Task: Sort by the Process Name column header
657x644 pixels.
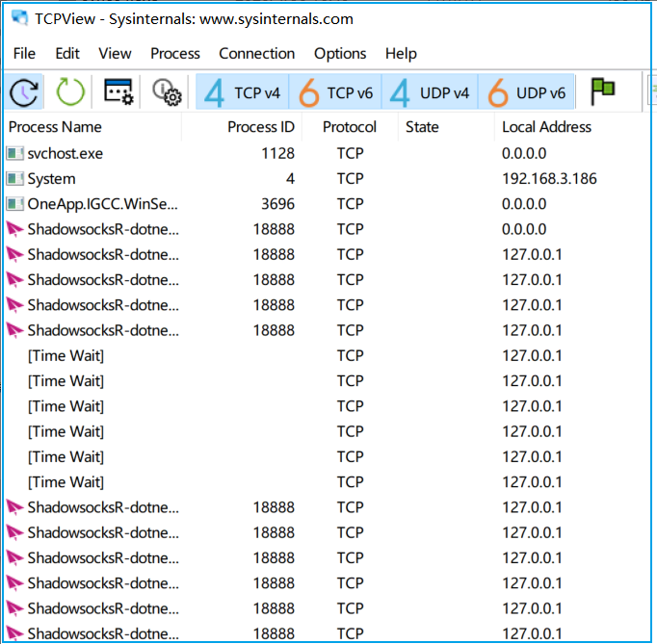Action: click(x=93, y=127)
